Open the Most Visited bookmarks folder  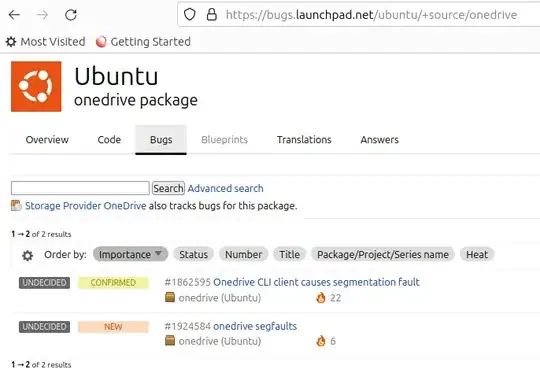coord(45,42)
